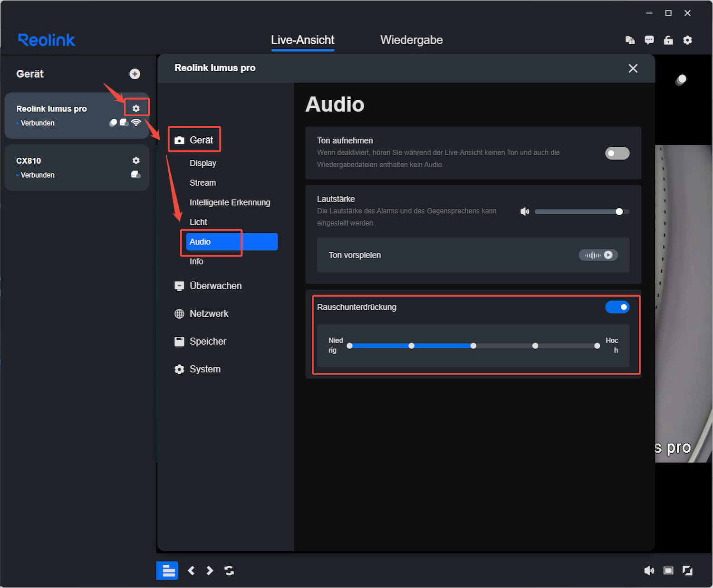Click the live camera preview image

[x=684, y=304]
